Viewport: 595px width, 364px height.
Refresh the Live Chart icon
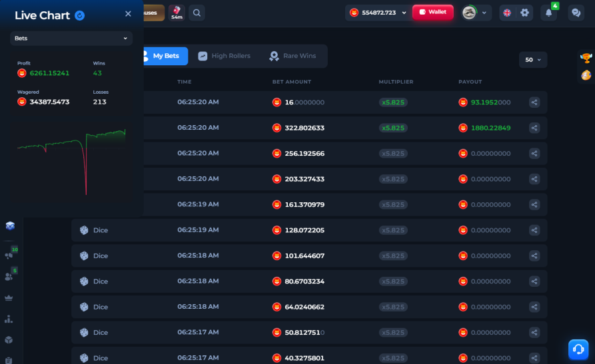[x=80, y=15]
